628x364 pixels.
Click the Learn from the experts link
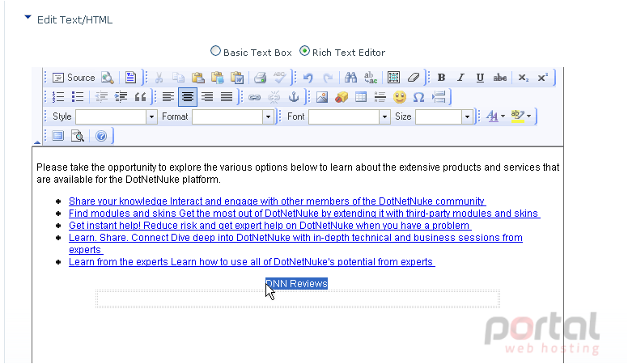(252, 262)
